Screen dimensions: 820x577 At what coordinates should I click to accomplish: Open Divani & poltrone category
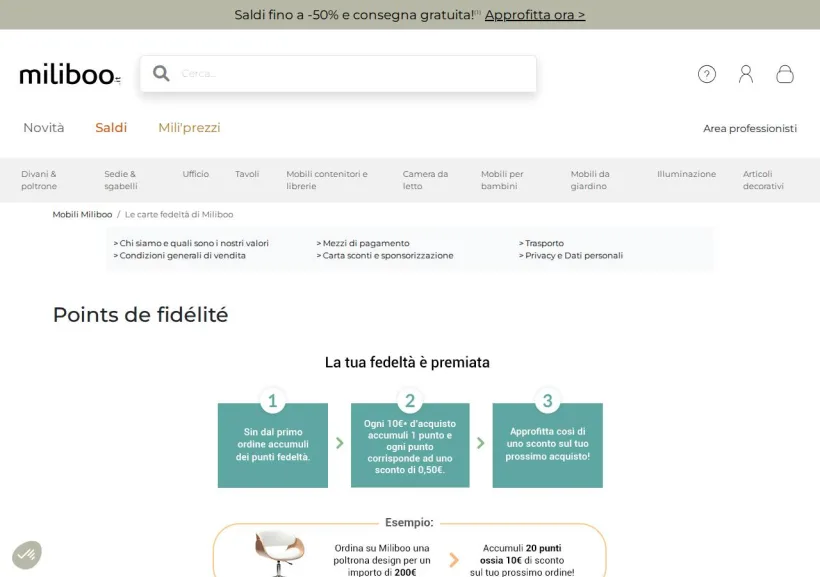(x=39, y=180)
